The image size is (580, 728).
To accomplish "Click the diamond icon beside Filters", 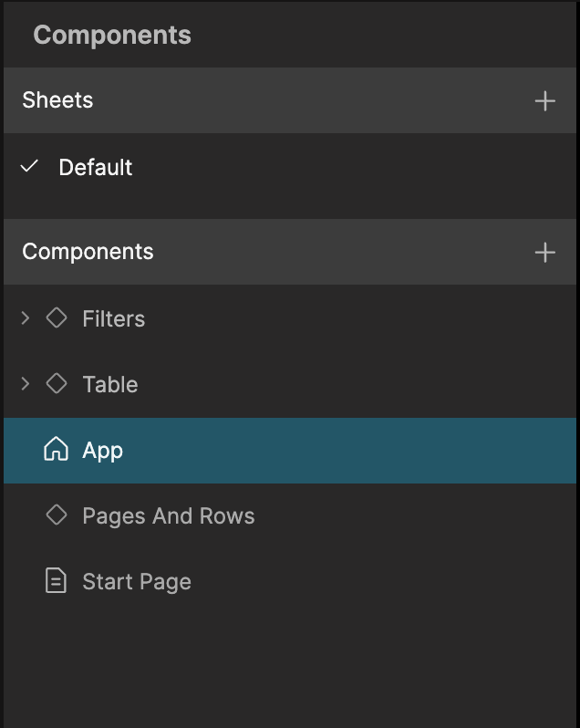I will 57,318.
